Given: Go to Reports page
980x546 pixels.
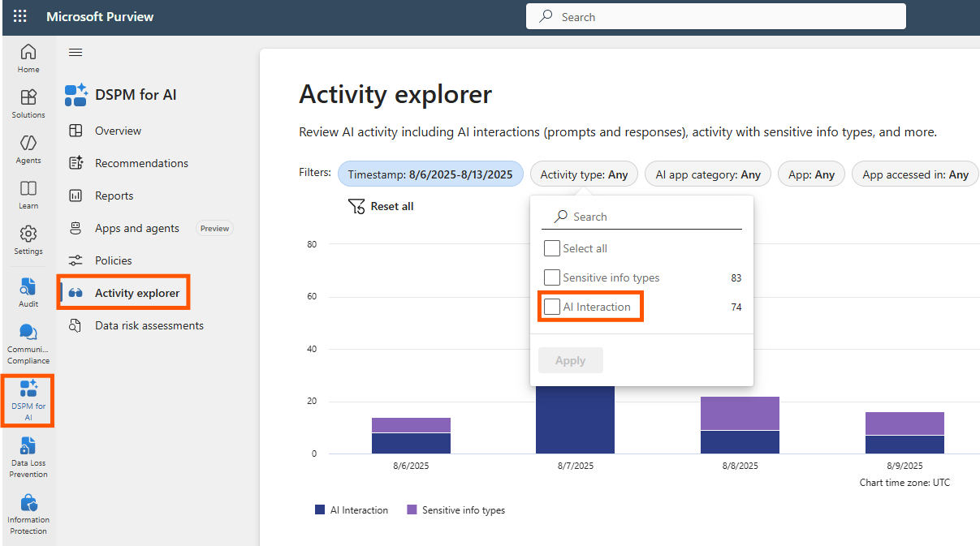Looking at the screenshot, I should (x=114, y=196).
